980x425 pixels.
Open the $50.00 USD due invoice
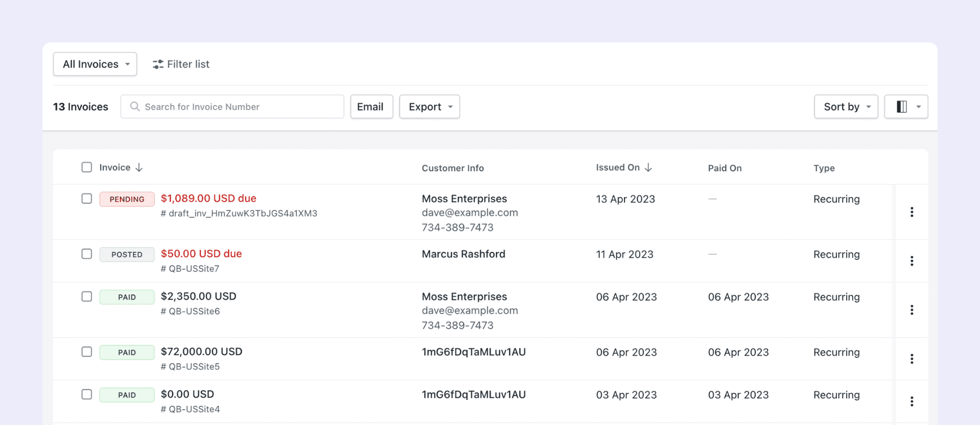(x=201, y=254)
